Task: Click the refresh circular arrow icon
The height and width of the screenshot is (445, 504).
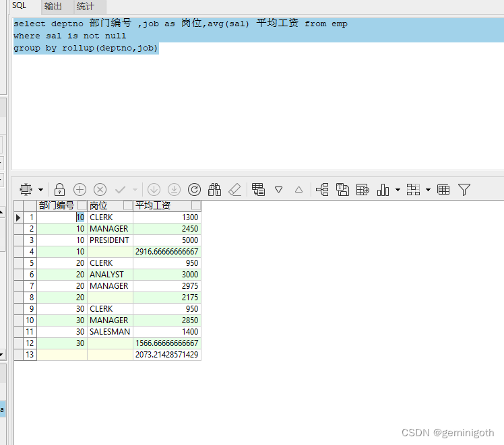Action: 195,189
